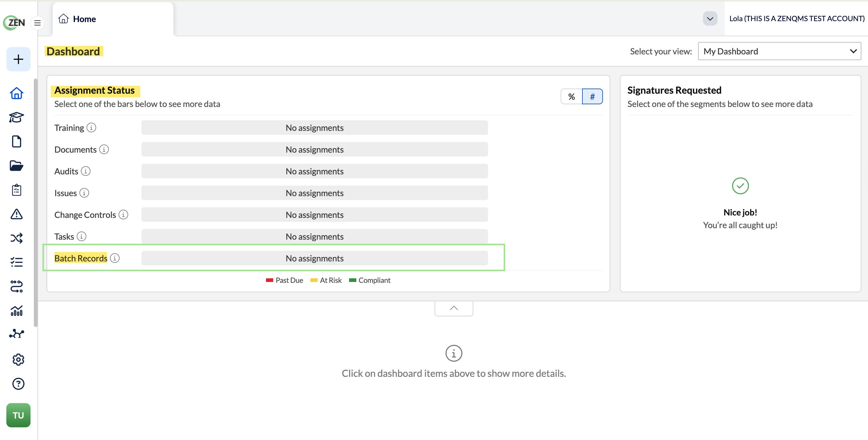
Task: Click info icon next to Documents
Action: coord(104,149)
